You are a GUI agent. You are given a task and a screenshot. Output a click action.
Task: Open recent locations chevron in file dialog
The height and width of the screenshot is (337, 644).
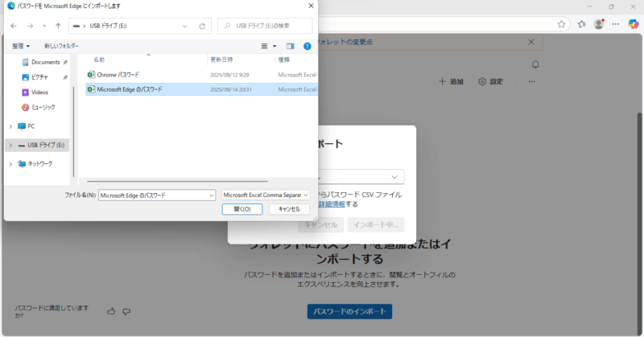(44, 26)
